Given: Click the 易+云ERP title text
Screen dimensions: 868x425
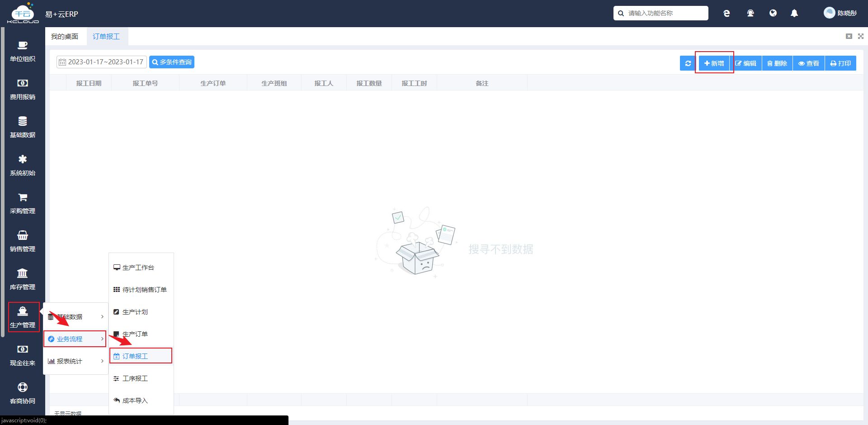Looking at the screenshot, I should click(x=62, y=14).
